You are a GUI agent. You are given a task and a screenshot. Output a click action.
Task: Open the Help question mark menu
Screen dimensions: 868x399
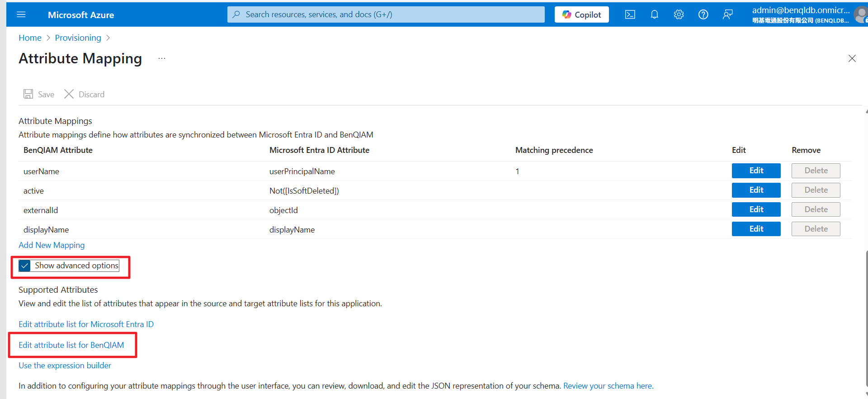tap(703, 14)
